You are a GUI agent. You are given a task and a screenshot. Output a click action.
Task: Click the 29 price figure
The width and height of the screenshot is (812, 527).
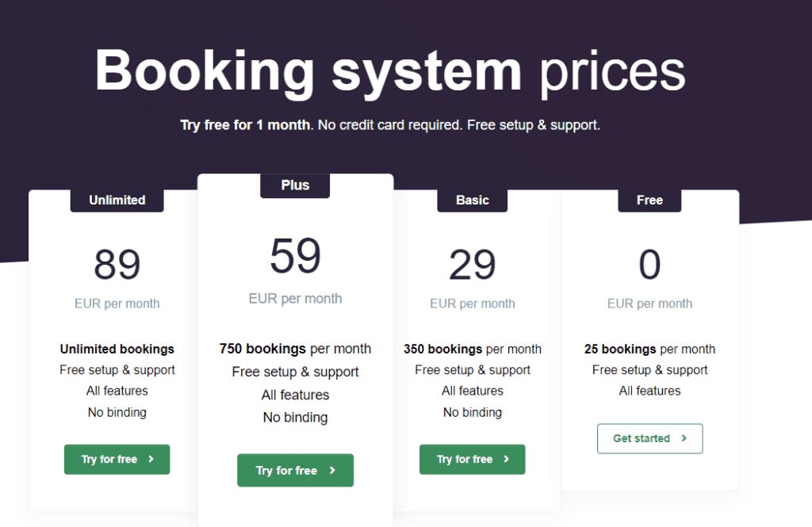point(473,264)
